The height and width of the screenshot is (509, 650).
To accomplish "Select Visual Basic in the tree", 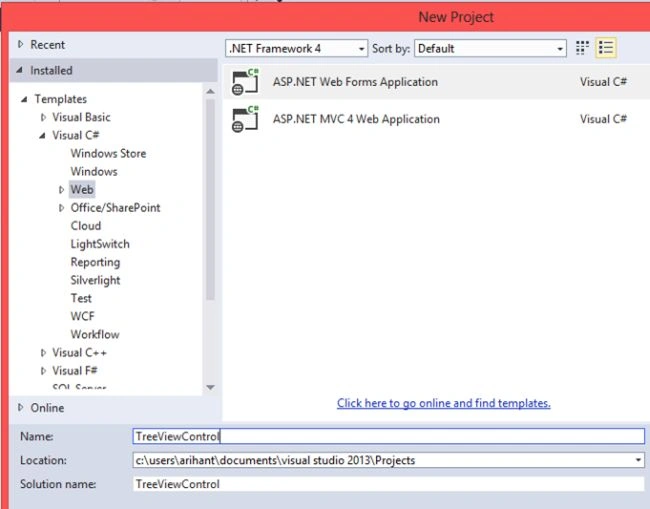I will tap(81, 117).
